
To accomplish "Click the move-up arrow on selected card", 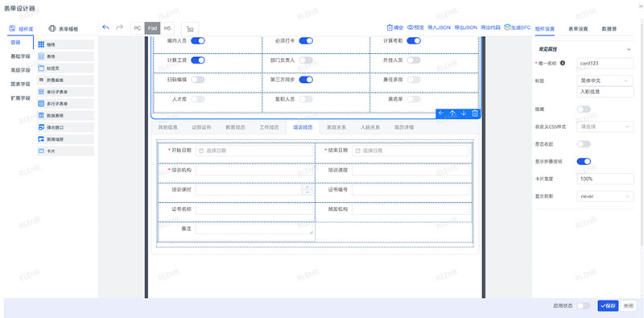I will click(x=452, y=114).
